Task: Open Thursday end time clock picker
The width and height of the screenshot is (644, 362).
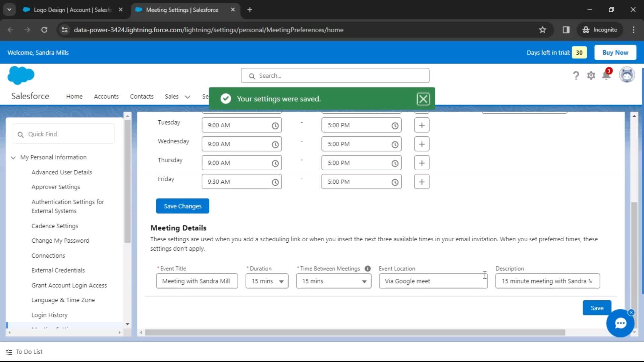Action: pos(395,163)
